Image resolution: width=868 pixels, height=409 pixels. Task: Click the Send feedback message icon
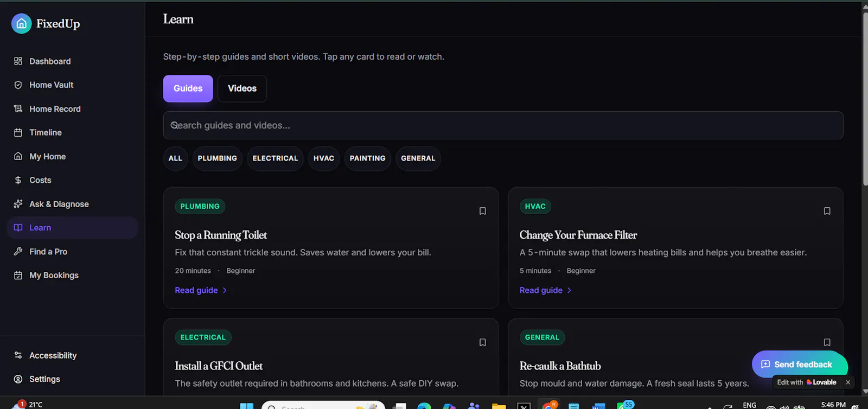point(765,365)
